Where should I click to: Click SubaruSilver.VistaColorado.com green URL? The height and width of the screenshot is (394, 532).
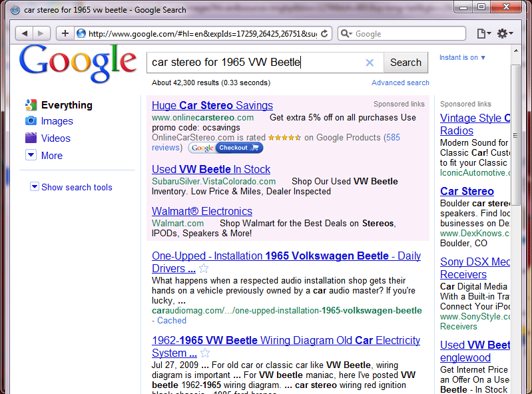point(214,182)
